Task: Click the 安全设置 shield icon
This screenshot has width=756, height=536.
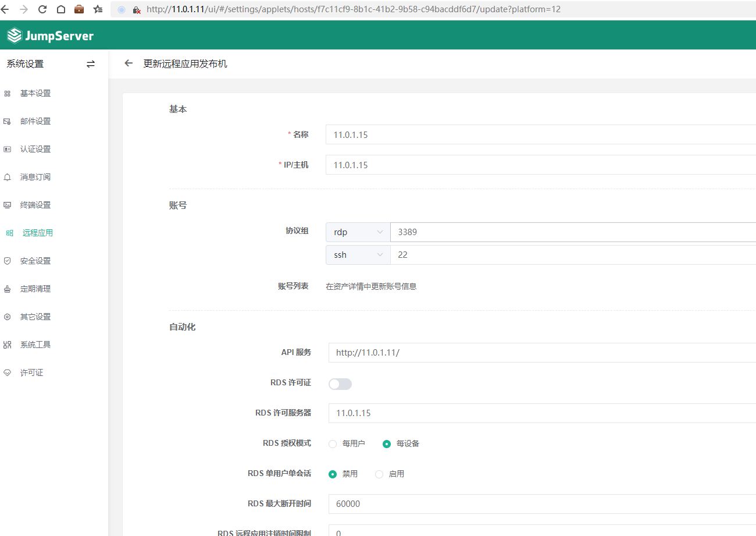Action: coord(8,261)
